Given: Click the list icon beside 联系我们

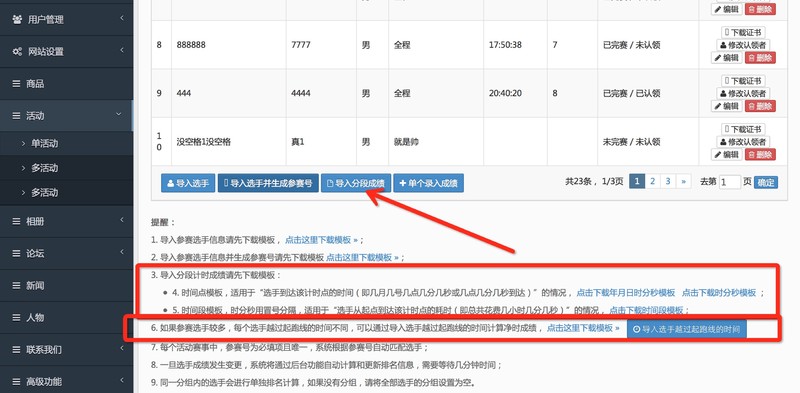Looking at the screenshot, I should click(x=17, y=350).
